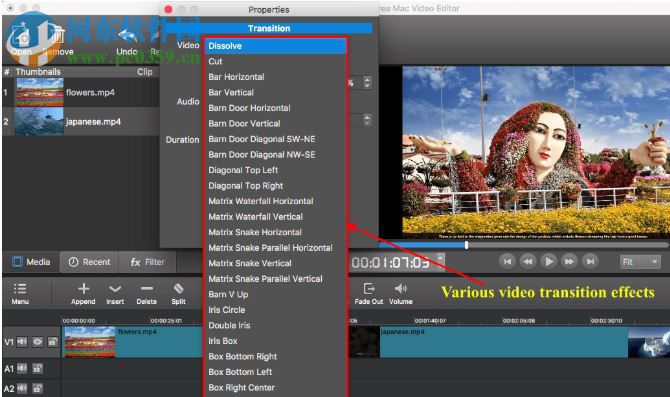670x397 pixels.
Task: Open the Fit zoom dropdown
Action: point(640,262)
